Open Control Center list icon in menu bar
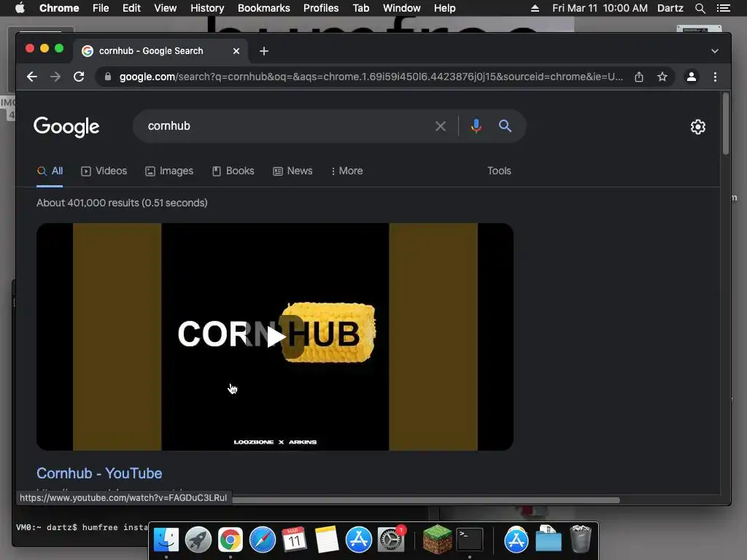Viewport: 747px width, 560px height. [723, 8]
